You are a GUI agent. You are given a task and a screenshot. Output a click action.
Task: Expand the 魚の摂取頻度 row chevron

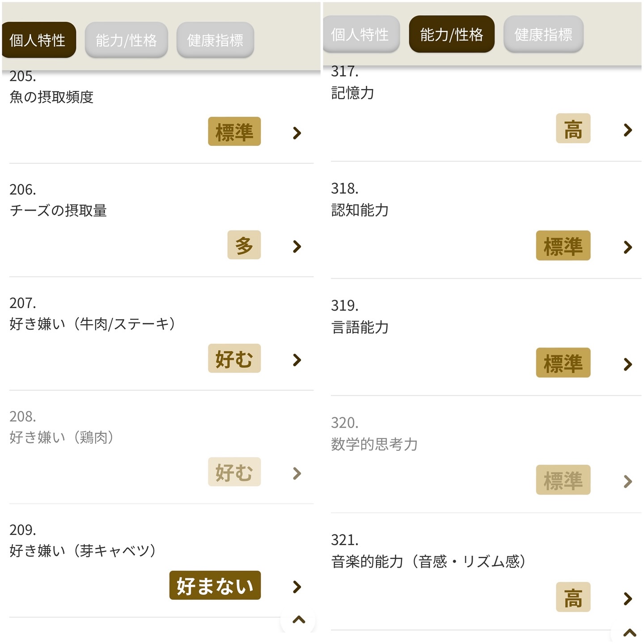click(x=297, y=133)
